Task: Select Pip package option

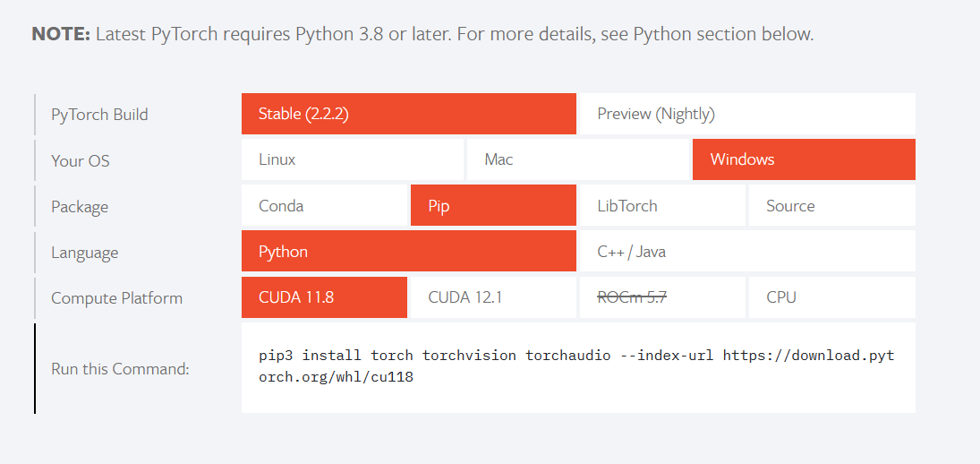Action: (492, 206)
